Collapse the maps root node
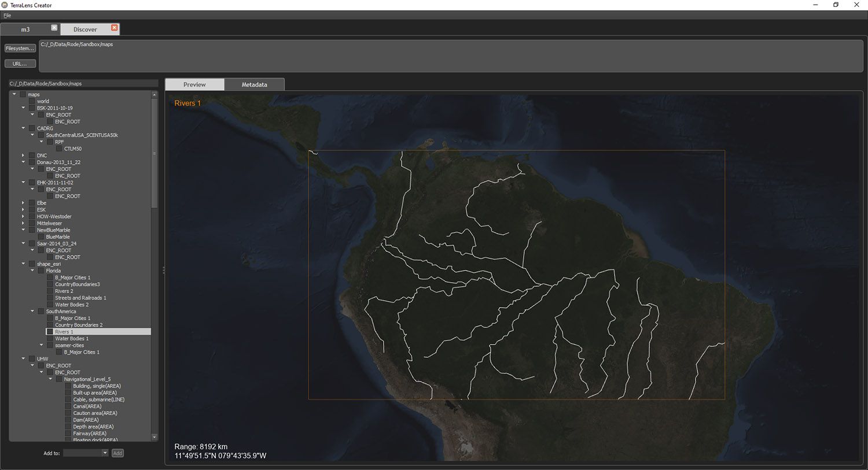 (x=13, y=94)
